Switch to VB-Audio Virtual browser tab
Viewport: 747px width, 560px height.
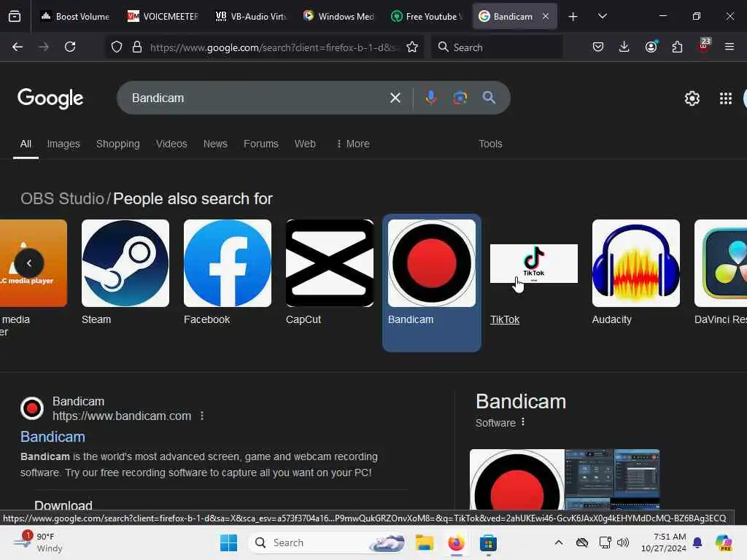pos(251,16)
